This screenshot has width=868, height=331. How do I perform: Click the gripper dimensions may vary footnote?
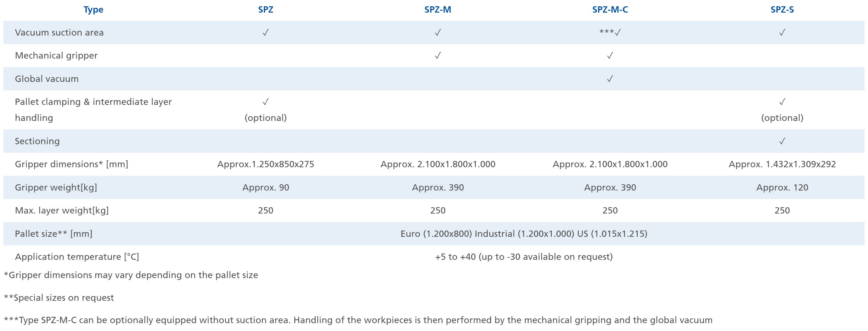[131, 275]
